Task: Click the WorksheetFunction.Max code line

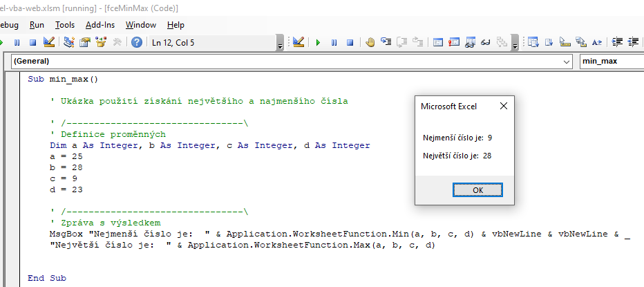Action: click(x=243, y=246)
